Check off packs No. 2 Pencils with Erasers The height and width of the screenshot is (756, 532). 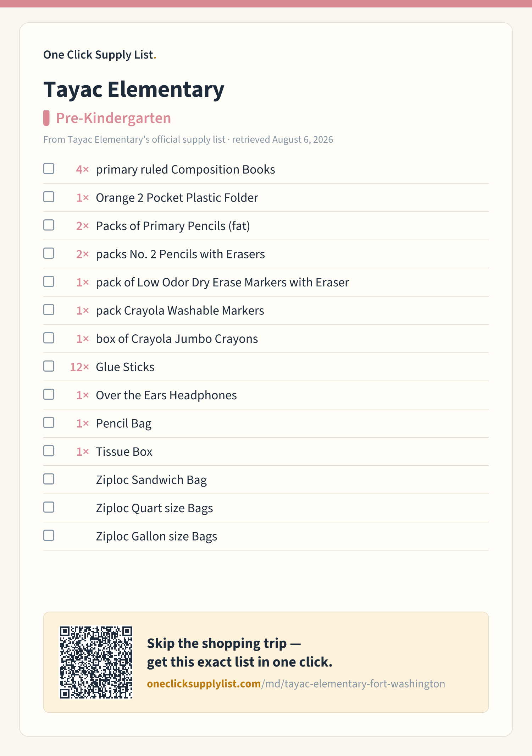(49, 253)
